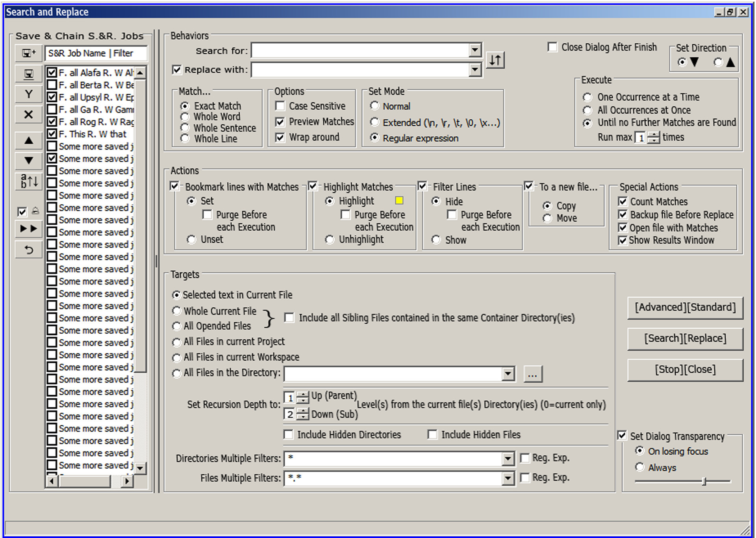Viewport: 756px width, 538px height.
Task: Enable Include Hidden Directories
Action: 289,435
